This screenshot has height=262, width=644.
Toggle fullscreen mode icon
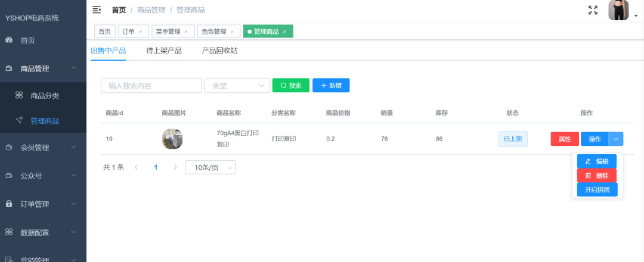point(593,10)
